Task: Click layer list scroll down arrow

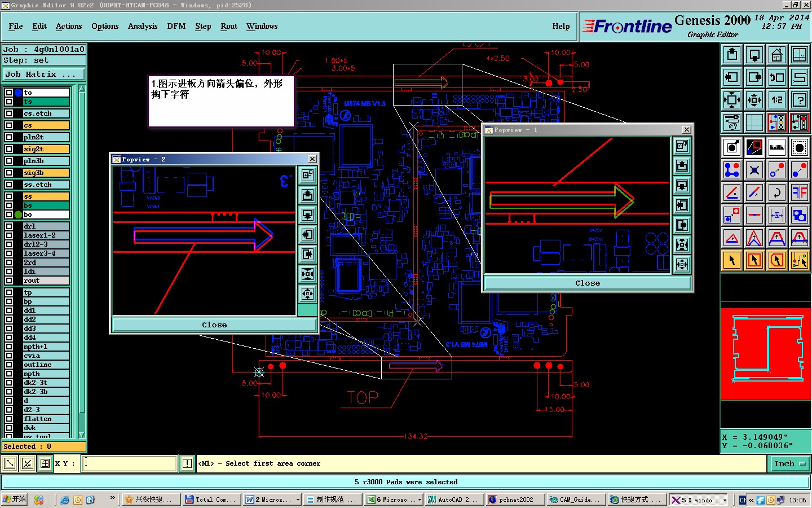Action: (x=82, y=435)
